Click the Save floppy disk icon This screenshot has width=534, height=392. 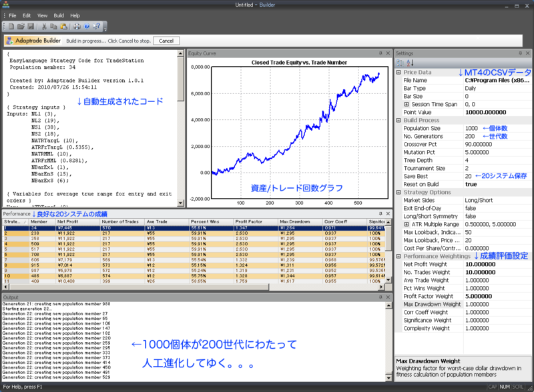coord(31,26)
